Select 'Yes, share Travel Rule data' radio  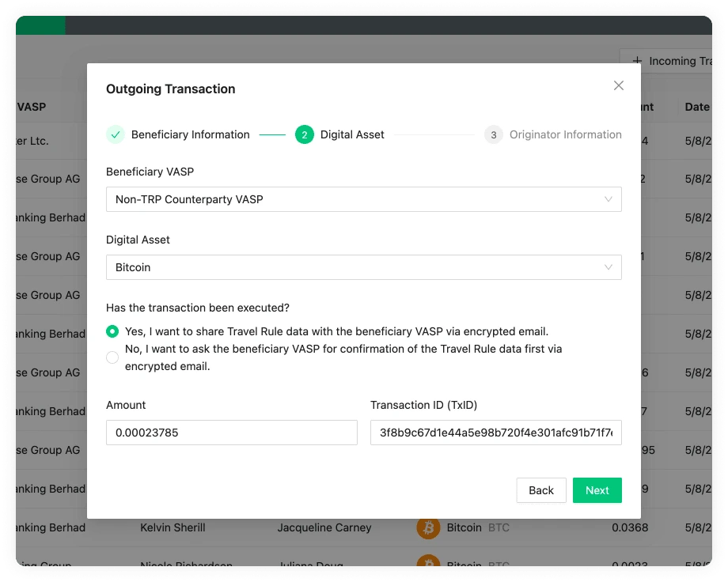[x=112, y=331]
